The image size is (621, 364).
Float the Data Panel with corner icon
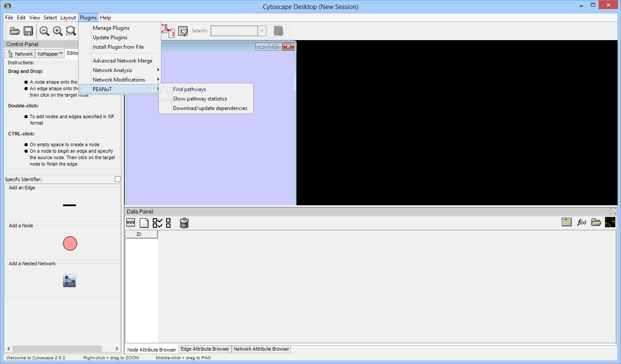pos(613,211)
